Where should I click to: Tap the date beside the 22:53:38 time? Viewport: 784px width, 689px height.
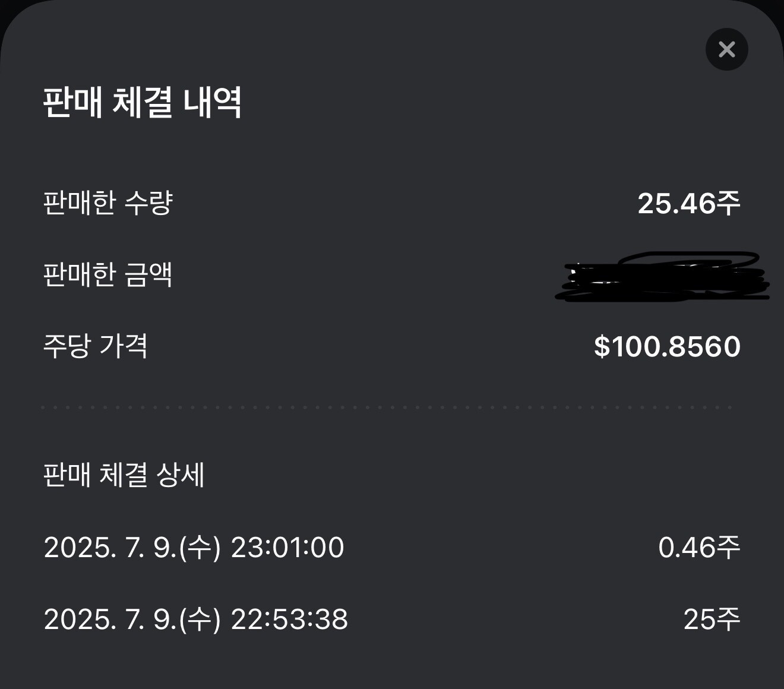(x=132, y=619)
